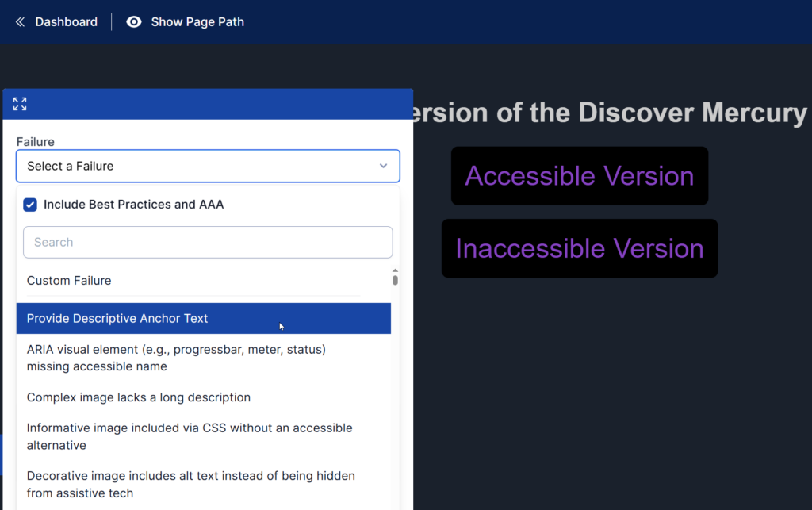Image resolution: width=812 pixels, height=510 pixels.
Task: Select the ARIA visual element missing accessible name failure
Action: point(175,357)
